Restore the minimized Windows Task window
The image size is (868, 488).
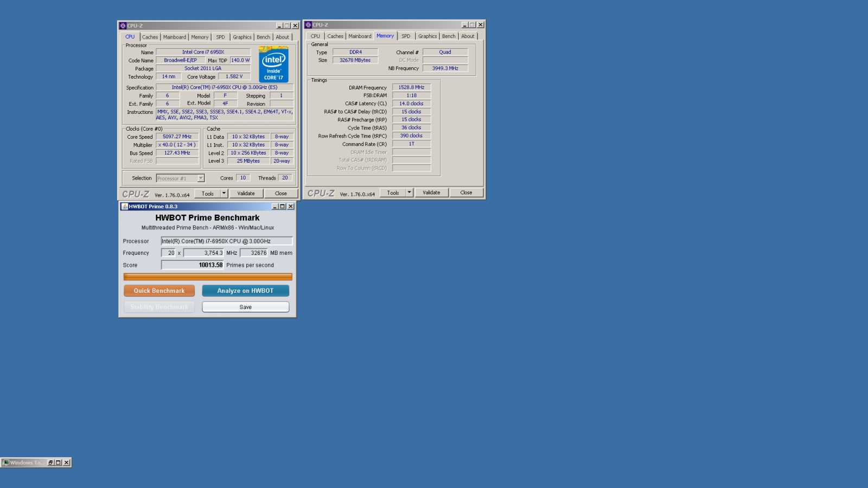[50, 463]
